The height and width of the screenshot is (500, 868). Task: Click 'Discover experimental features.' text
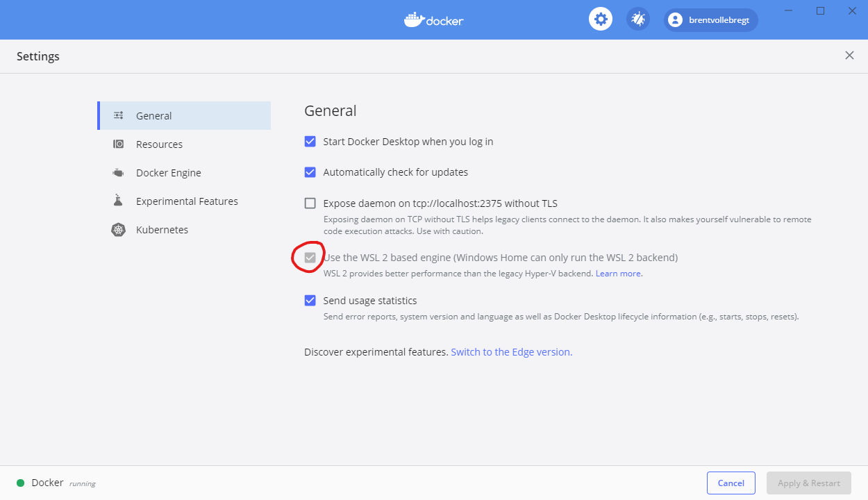click(376, 352)
